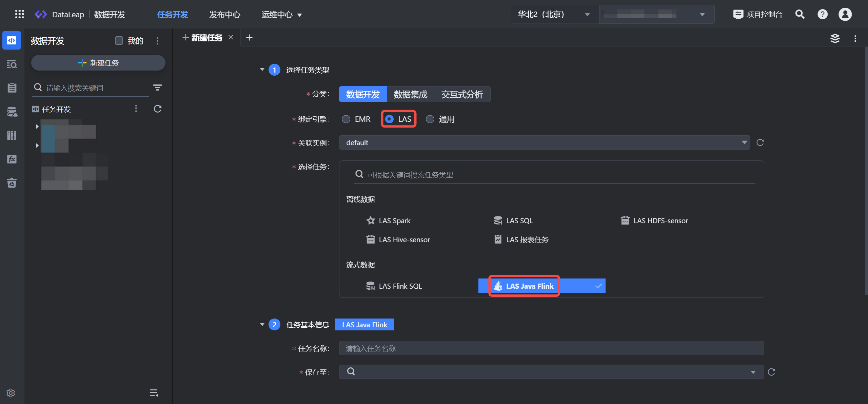Open the blurred project selector dropdown
Screen dimensions: 868x404
tap(656, 14)
